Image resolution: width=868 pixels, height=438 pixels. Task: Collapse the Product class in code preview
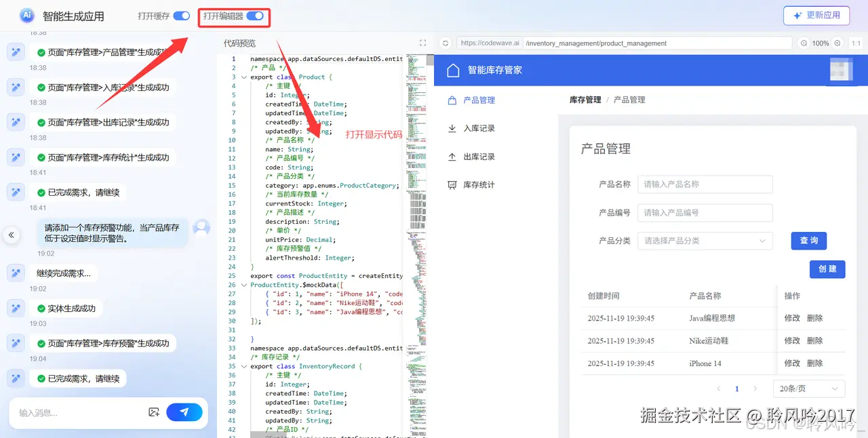[x=243, y=77]
